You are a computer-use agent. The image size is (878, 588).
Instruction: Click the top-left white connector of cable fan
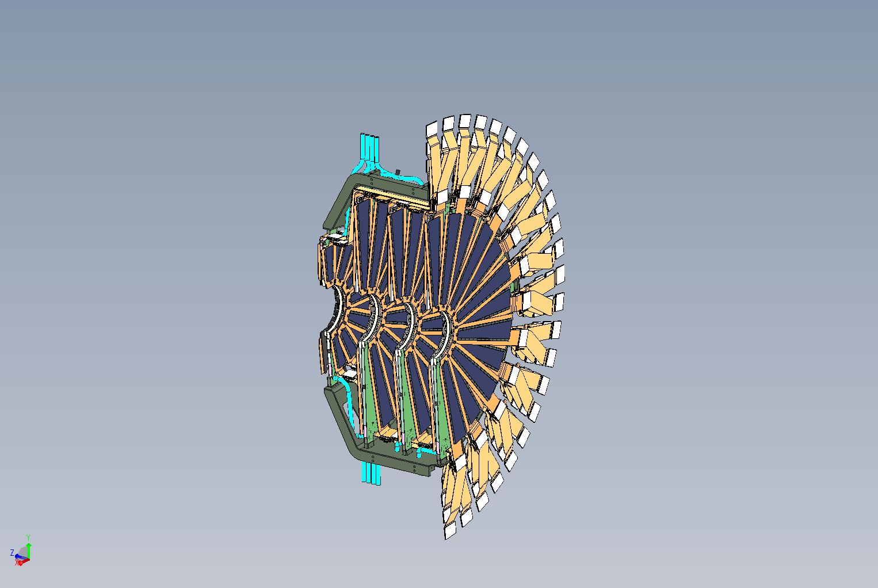click(x=432, y=129)
